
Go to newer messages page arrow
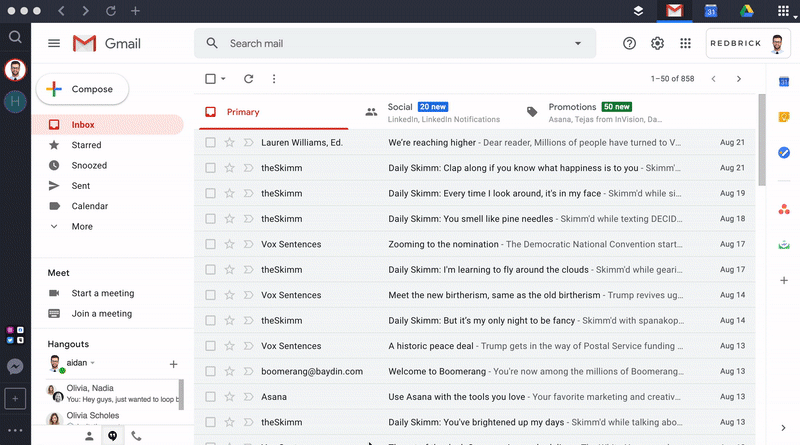(x=713, y=79)
